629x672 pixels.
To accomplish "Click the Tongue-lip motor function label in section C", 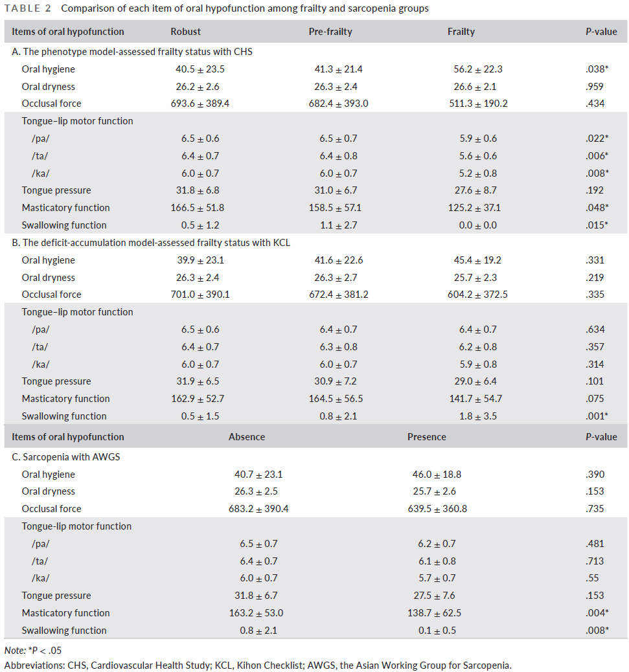I will (x=76, y=526).
